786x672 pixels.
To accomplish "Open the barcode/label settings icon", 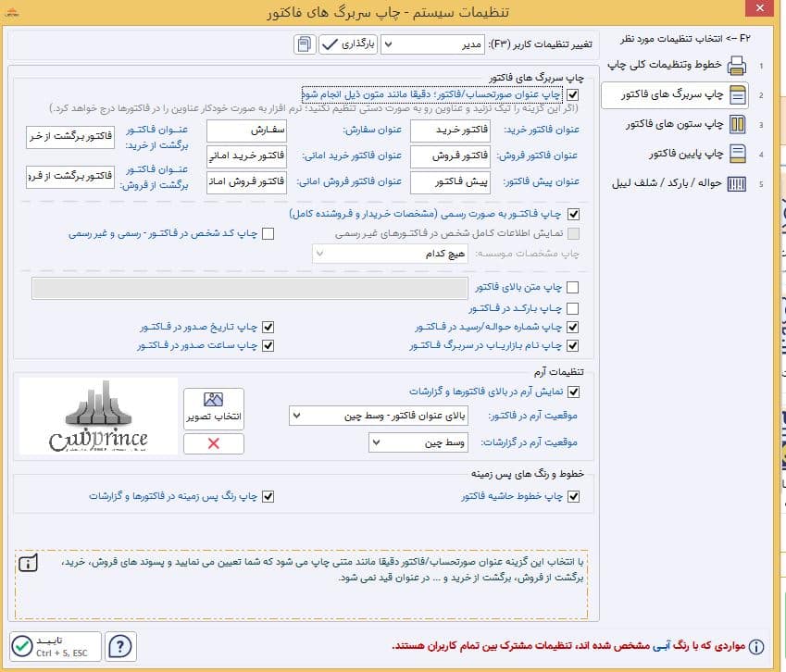I will point(736,184).
